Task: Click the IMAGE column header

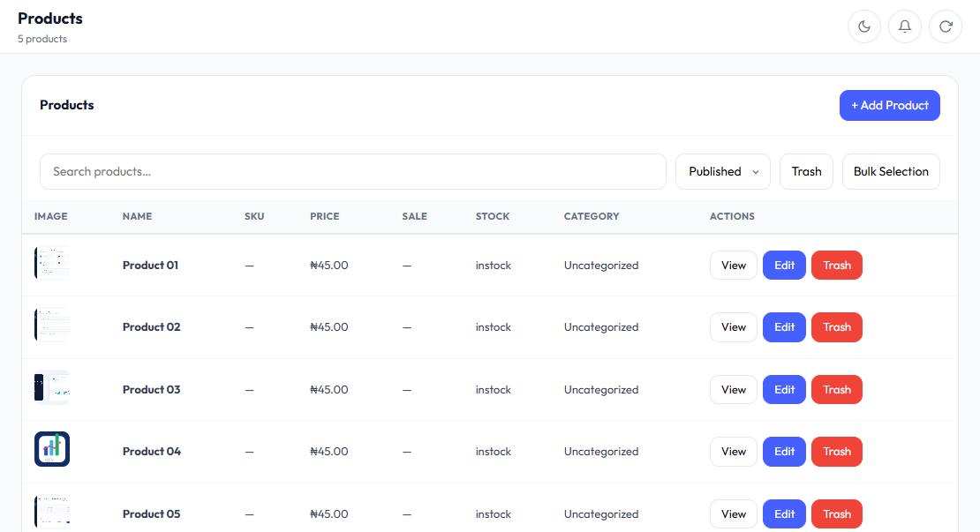Action: (x=50, y=216)
